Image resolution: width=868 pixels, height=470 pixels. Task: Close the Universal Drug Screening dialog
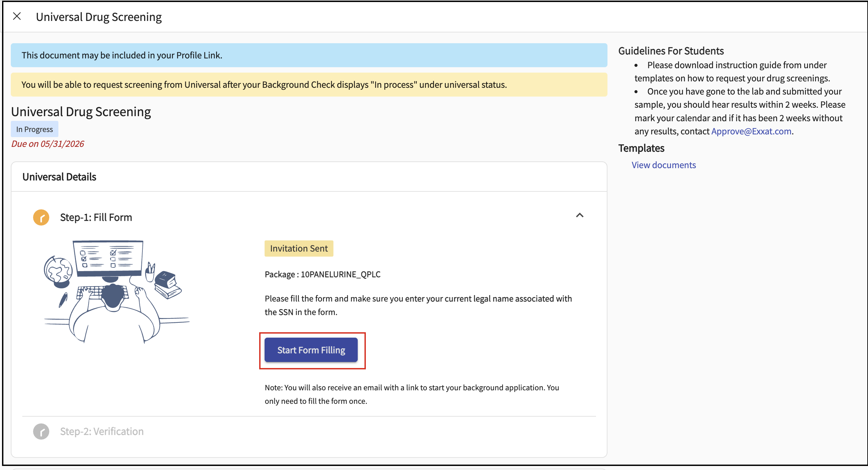[x=17, y=16]
